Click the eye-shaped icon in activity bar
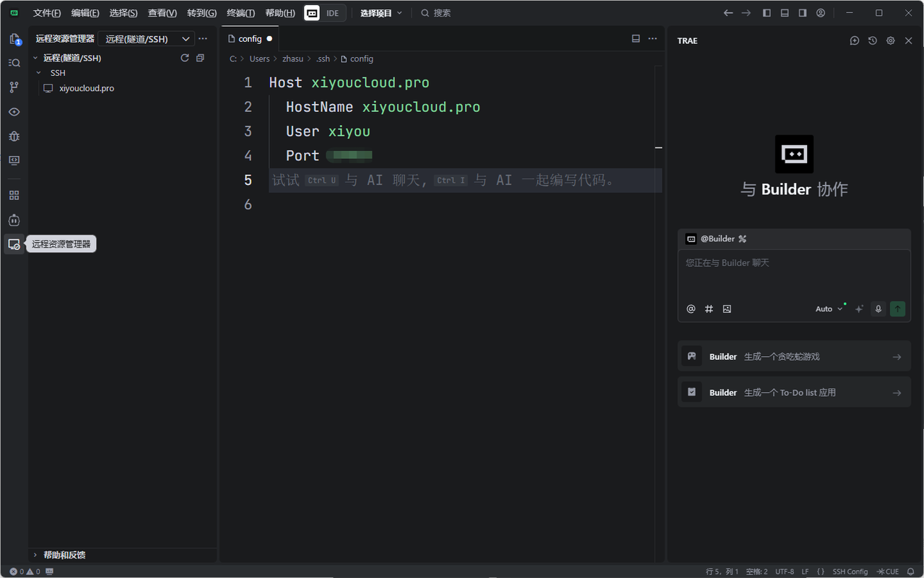 coord(14,112)
